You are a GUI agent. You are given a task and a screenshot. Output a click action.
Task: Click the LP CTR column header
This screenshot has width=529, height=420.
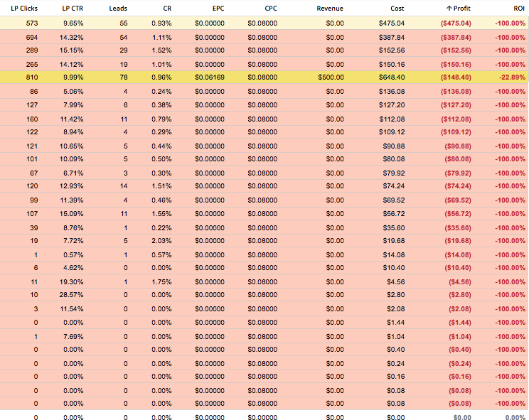[73, 9]
